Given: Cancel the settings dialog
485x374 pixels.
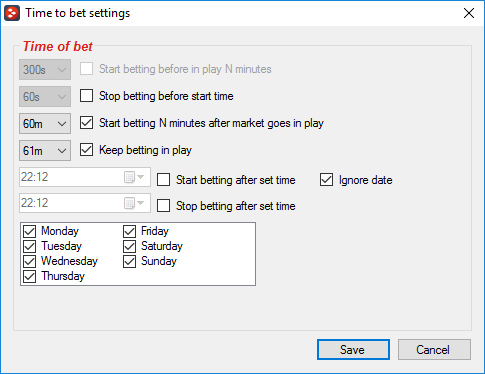Looking at the screenshot, I should (434, 350).
